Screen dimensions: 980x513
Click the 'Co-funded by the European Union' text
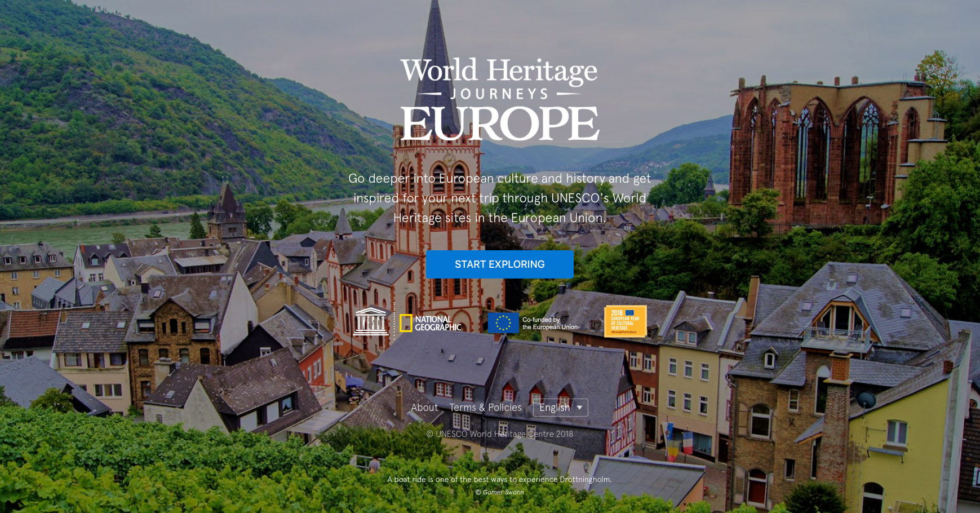point(549,323)
